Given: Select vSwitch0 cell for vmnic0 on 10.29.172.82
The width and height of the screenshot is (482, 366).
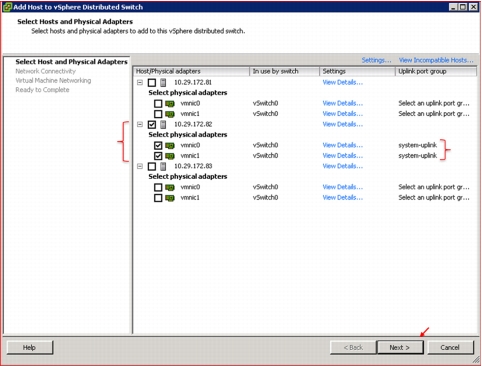Looking at the screenshot, I should point(265,145).
